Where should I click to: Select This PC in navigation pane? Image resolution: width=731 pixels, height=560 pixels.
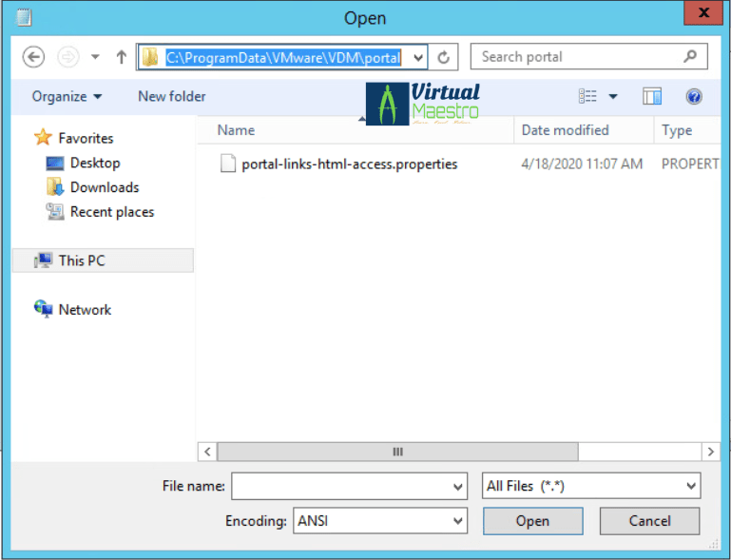[81, 261]
